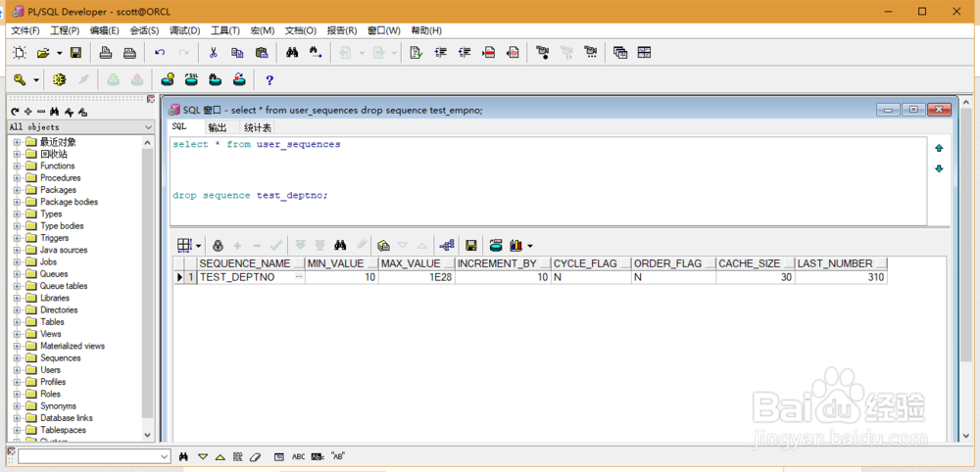Switch to the 统计表 tab
The height and width of the screenshot is (472, 980).
click(x=258, y=127)
